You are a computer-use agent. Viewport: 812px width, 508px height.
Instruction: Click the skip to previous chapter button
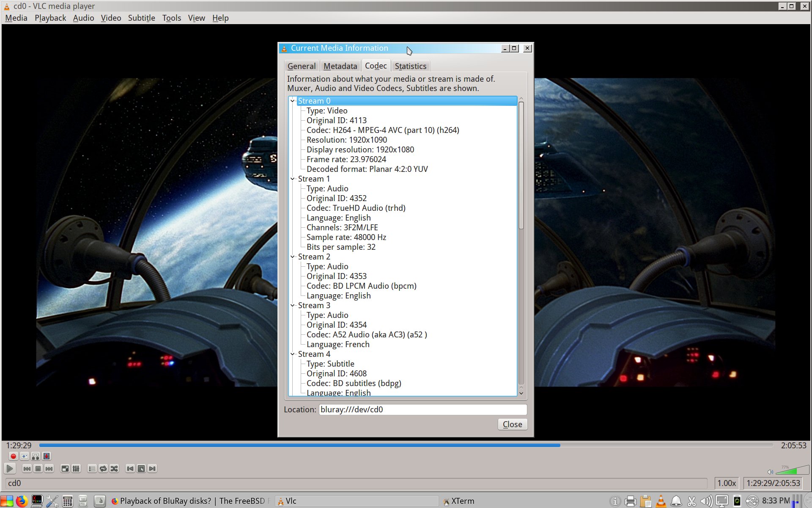(x=129, y=468)
